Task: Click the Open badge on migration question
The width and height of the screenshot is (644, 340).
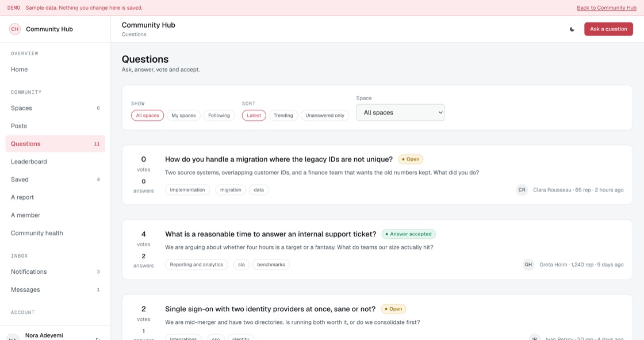Action: (x=411, y=159)
